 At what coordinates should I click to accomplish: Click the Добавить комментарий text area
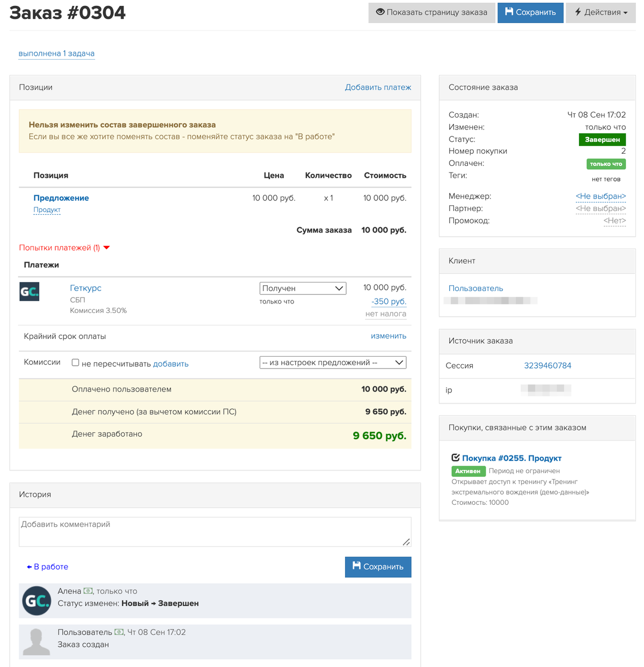[x=215, y=532]
